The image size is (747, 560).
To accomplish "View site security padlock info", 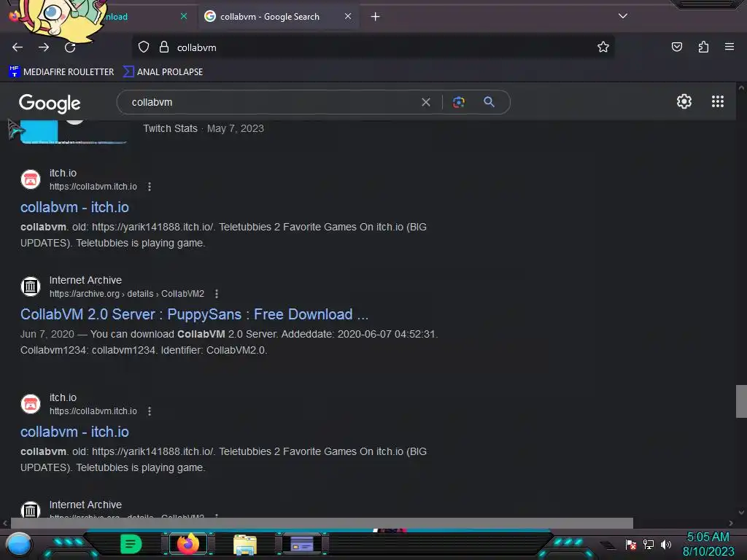I will 164,47.
